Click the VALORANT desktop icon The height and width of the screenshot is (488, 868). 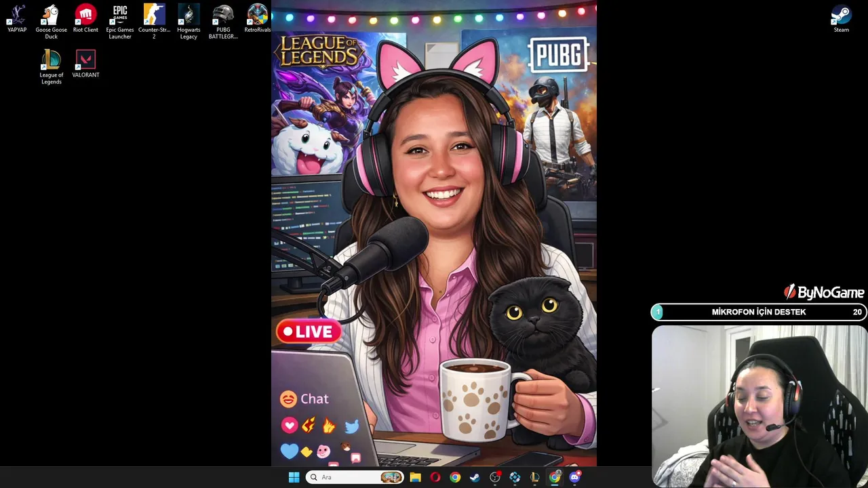[85, 64]
